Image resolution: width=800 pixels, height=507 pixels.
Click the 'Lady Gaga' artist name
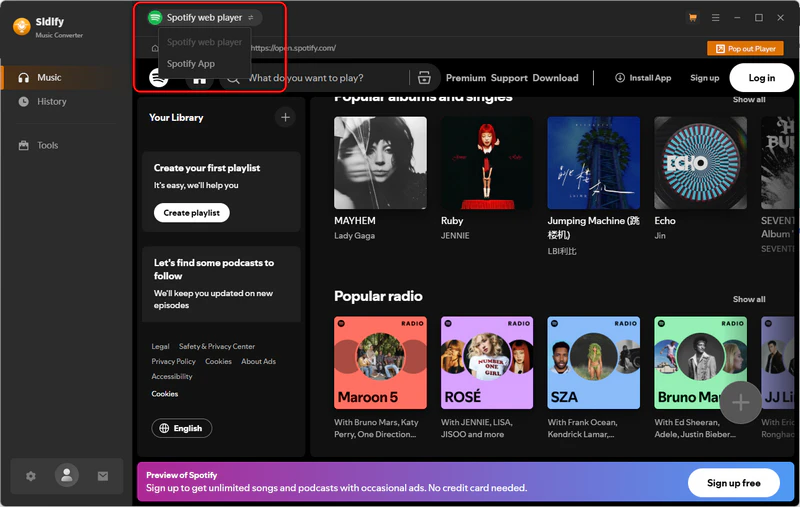[355, 236]
